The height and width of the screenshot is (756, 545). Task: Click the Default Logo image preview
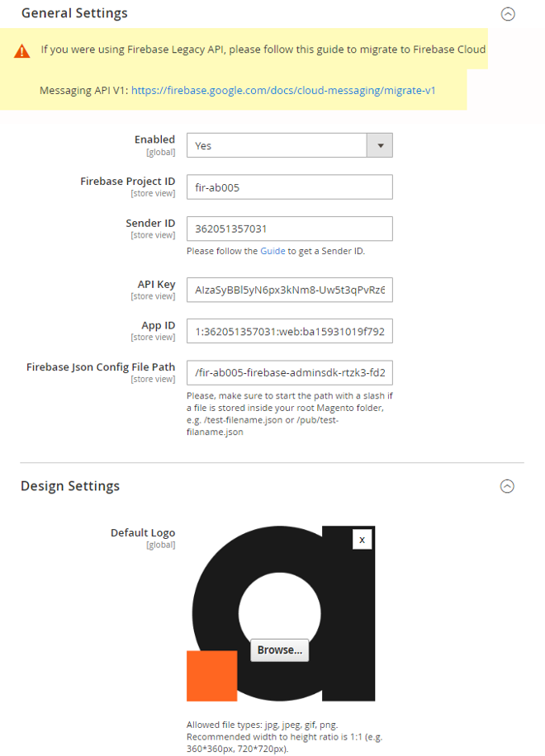[x=281, y=613]
